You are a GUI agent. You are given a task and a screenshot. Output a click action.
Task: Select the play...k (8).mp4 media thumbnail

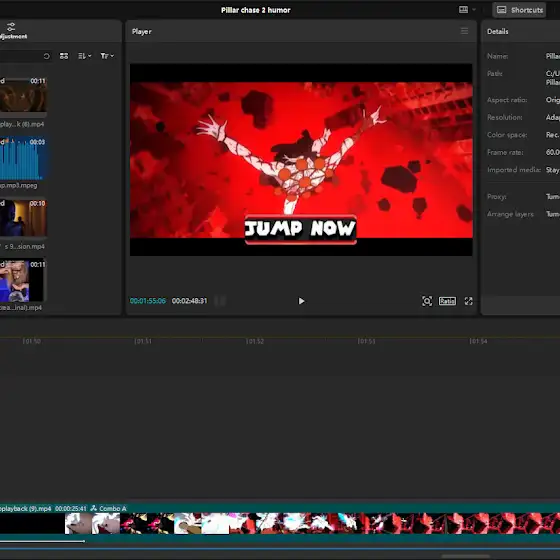point(23,95)
